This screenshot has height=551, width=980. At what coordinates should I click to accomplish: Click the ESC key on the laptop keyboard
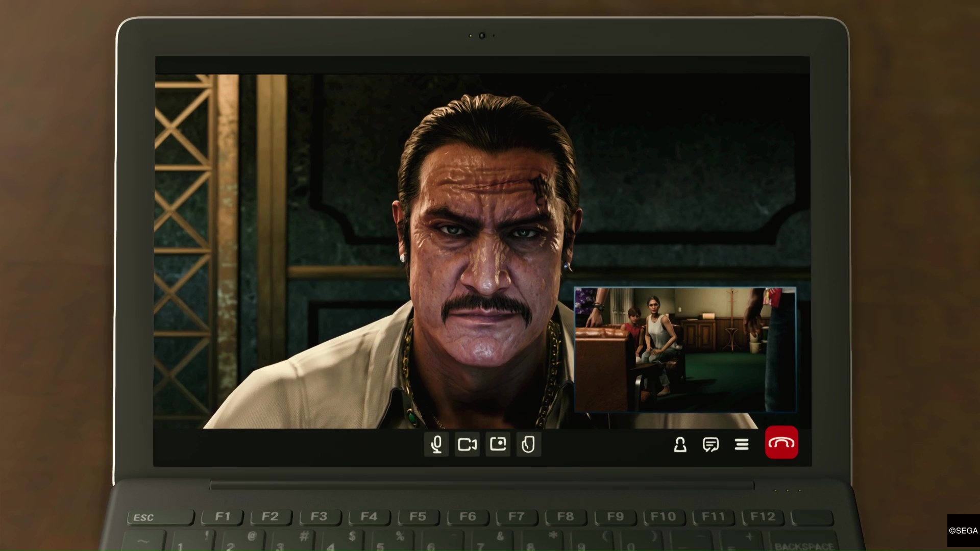coord(161,517)
